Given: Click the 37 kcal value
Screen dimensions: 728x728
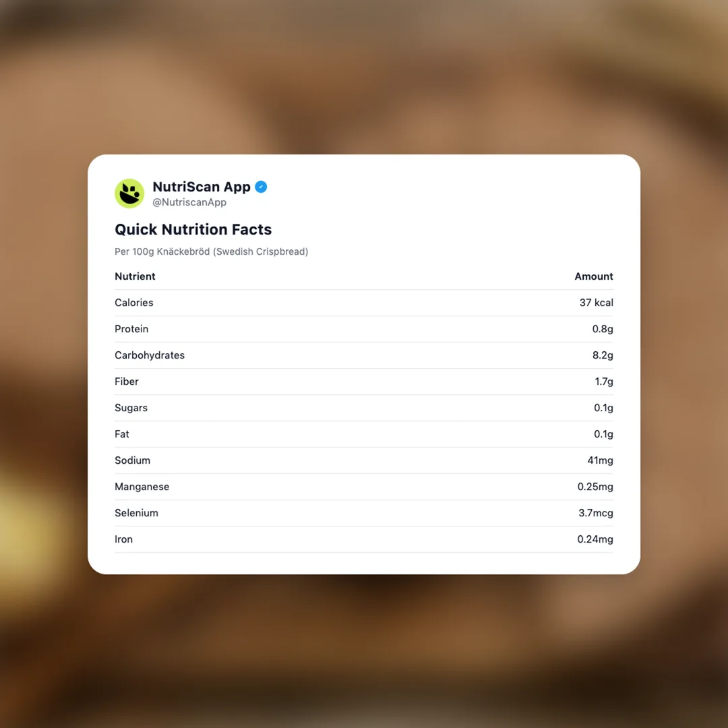Looking at the screenshot, I should point(596,303).
